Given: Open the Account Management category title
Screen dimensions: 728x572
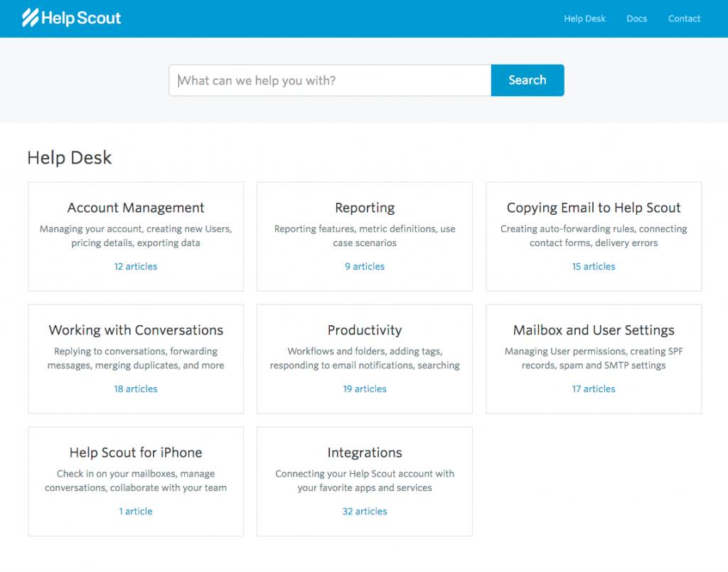Looking at the screenshot, I should 136,208.
